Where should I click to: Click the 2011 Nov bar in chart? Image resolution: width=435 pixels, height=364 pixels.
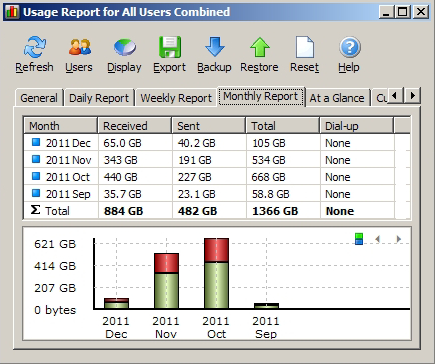(166, 281)
